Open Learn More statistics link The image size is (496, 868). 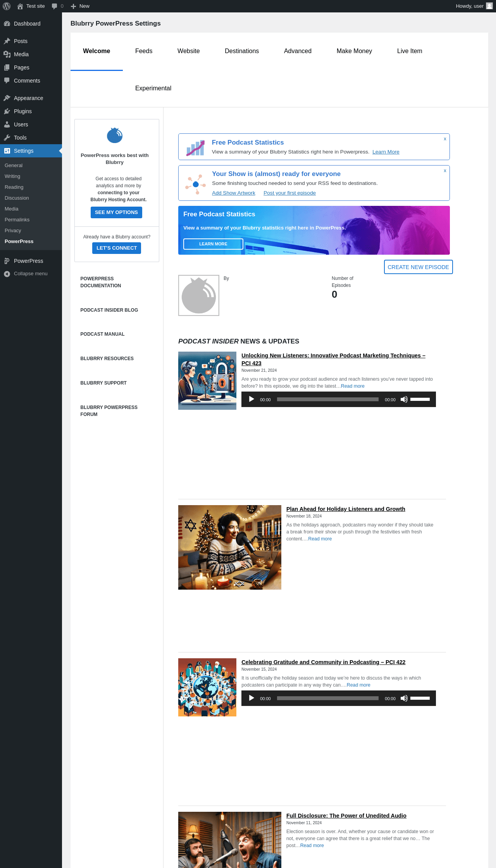[386, 152]
